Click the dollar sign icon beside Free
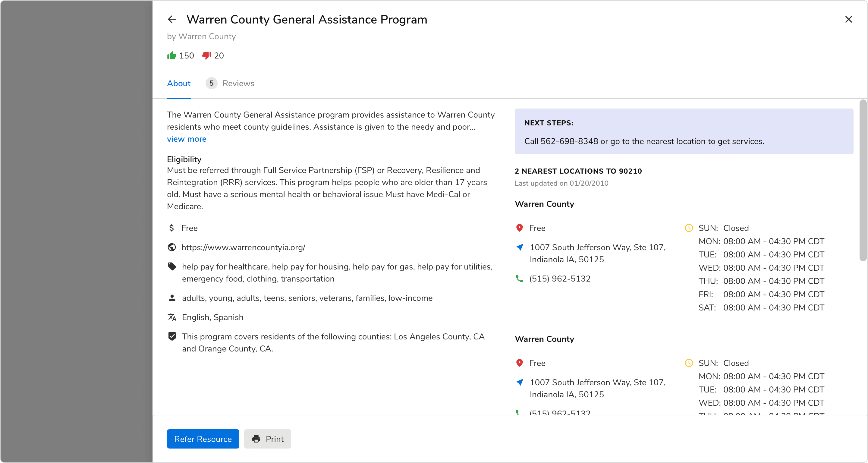The image size is (868, 463). [172, 228]
